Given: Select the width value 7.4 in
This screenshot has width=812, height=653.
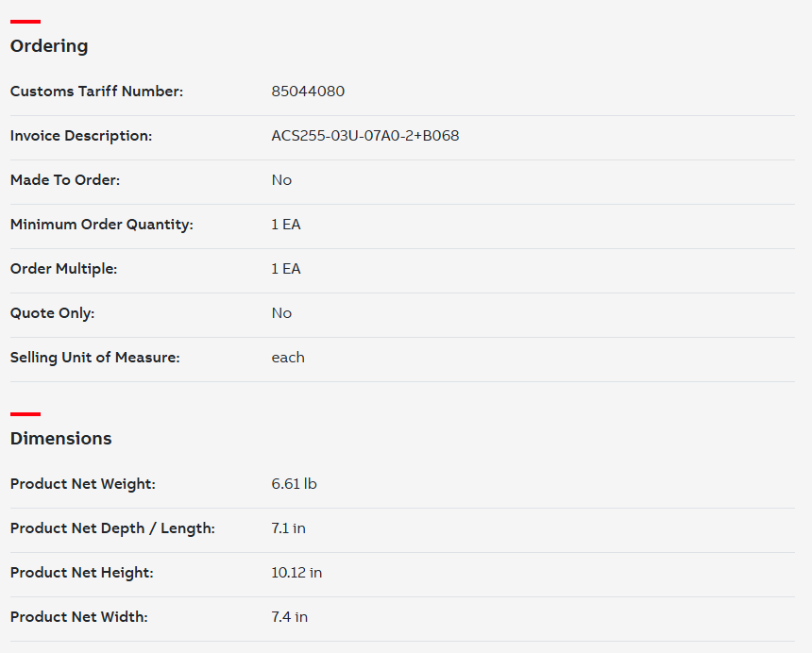Looking at the screenshot, I should (289, 617).
